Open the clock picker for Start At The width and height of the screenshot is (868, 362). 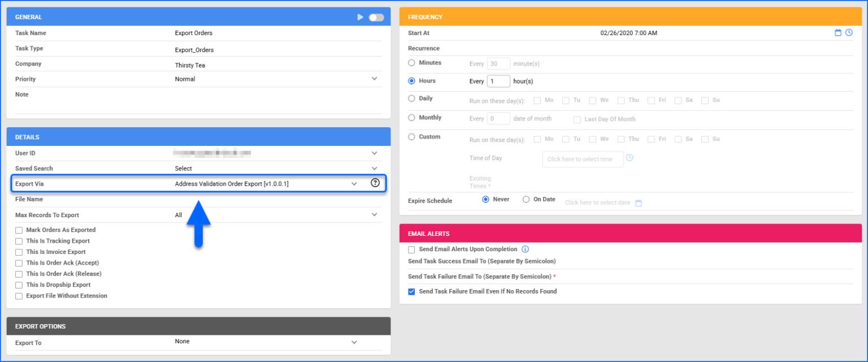[x=848, y=33]
